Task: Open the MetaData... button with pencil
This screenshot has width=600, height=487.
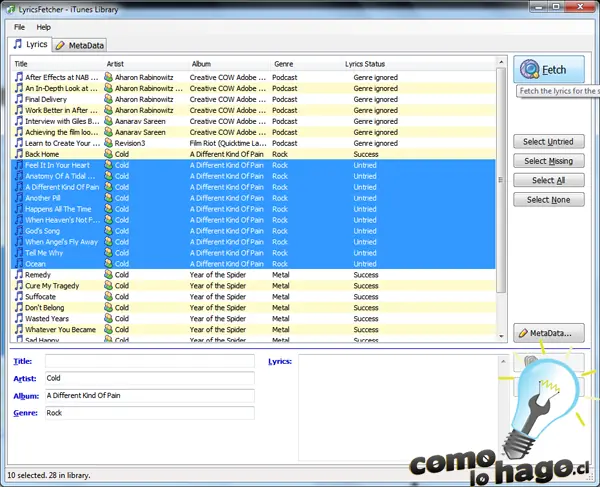Action: click(549, 333)
